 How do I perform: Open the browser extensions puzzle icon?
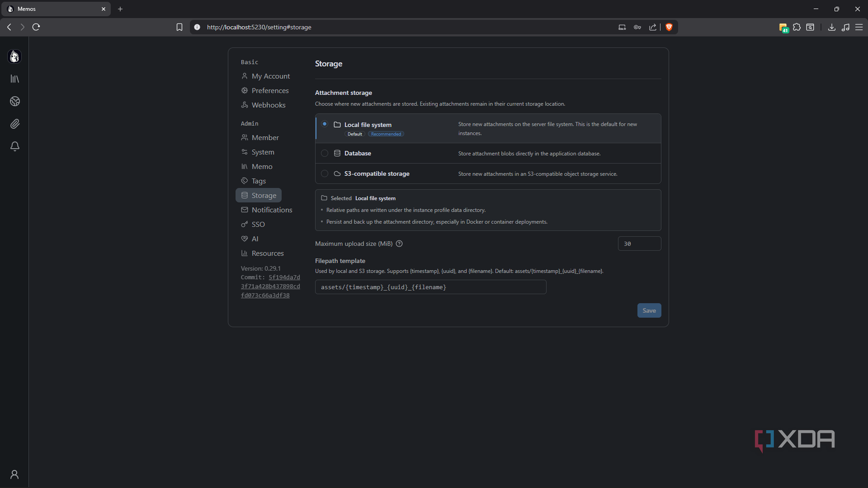[797, 27]
